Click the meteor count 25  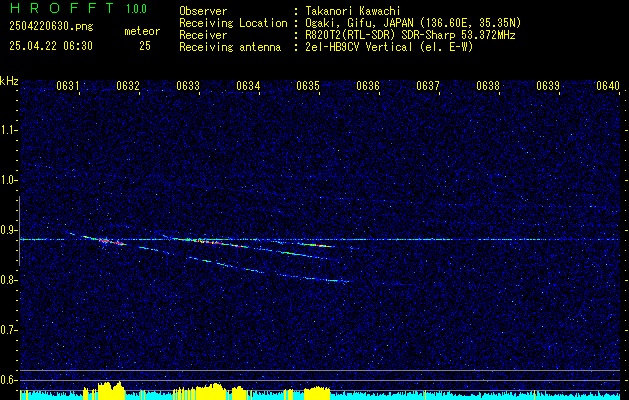145,46
